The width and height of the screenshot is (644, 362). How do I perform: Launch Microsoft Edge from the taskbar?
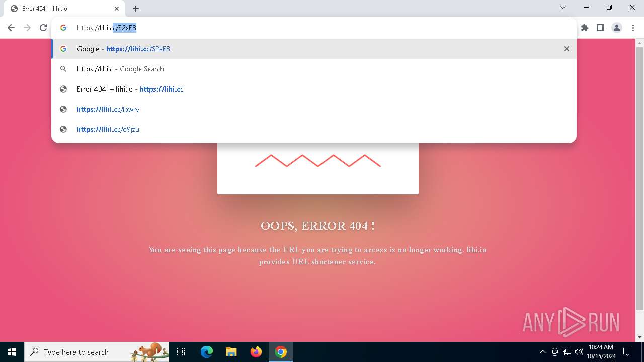point(207,352)
